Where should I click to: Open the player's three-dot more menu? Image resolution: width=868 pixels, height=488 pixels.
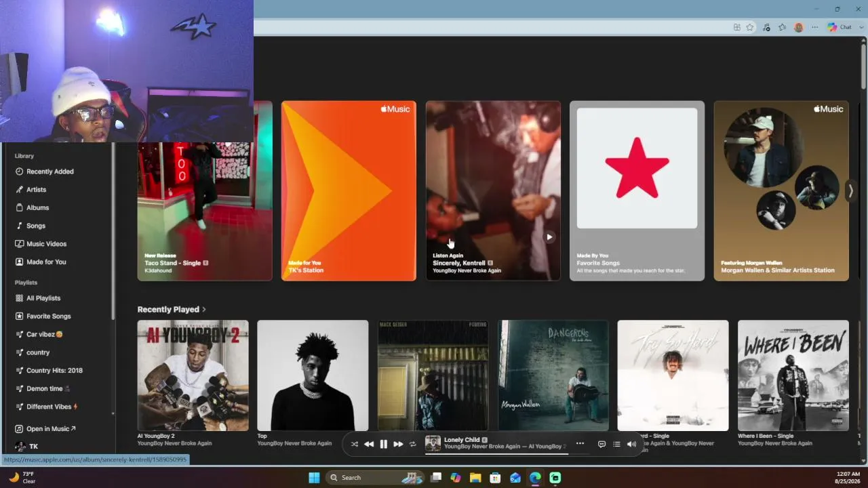(580, 443)
